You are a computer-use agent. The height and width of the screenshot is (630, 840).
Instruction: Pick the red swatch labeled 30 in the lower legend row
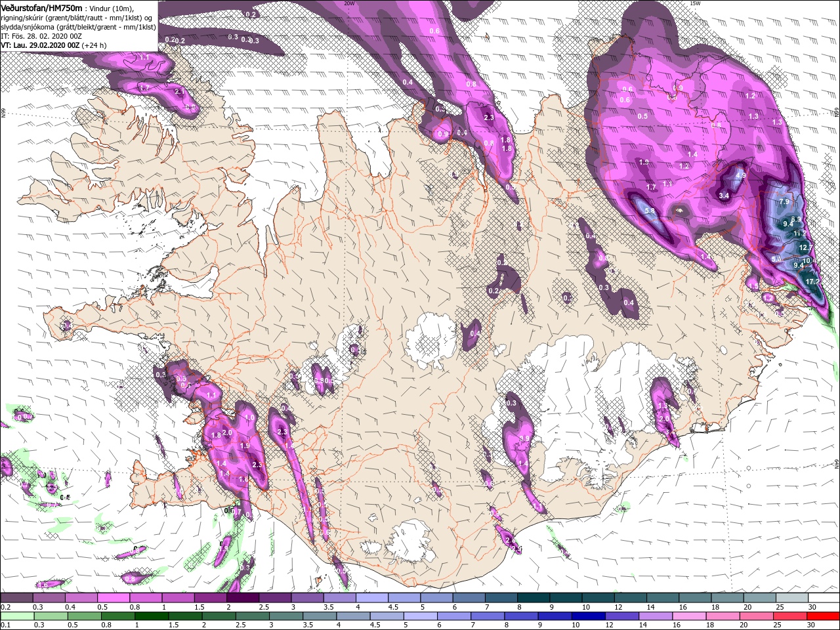[823, 616]
